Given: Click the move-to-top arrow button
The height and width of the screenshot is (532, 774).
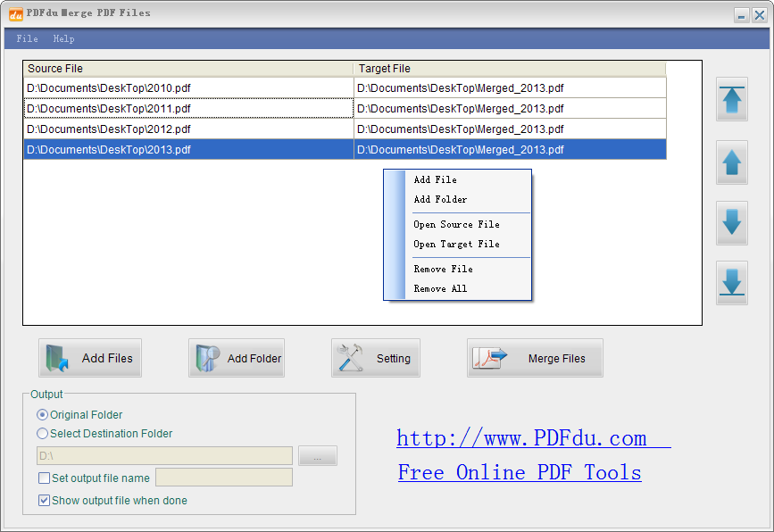Looking at the screenshot, I should [731, 99].
